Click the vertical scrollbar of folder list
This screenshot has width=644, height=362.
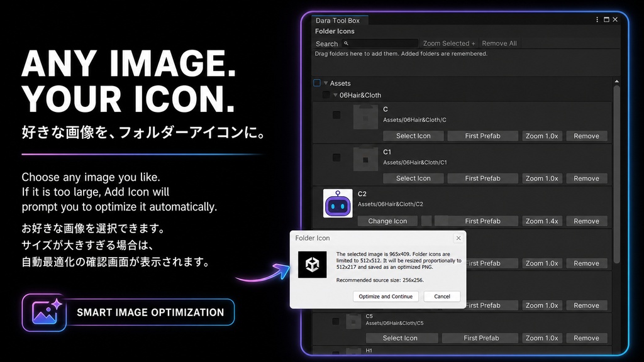click(x=616, y=175)
